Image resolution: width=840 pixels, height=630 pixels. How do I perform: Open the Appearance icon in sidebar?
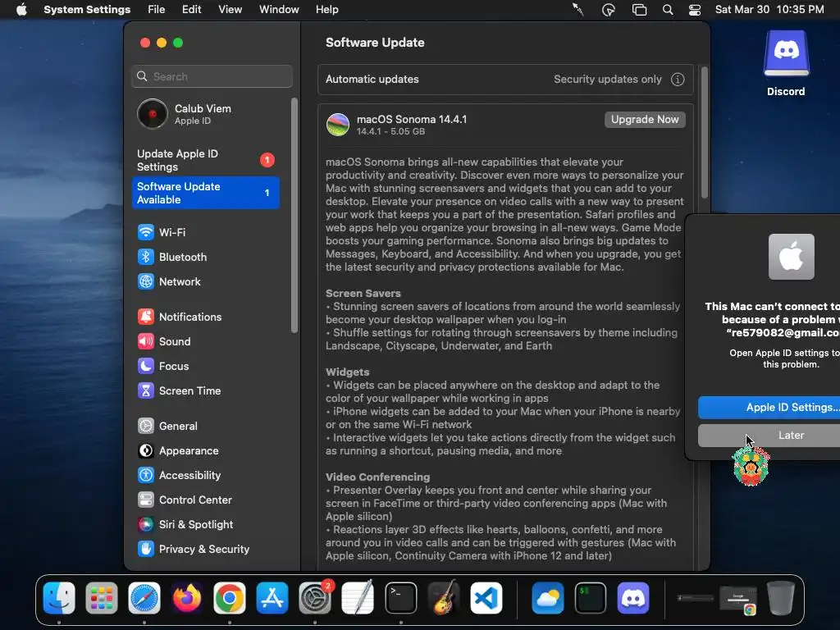pyautogui.click(x=146, y=450)
